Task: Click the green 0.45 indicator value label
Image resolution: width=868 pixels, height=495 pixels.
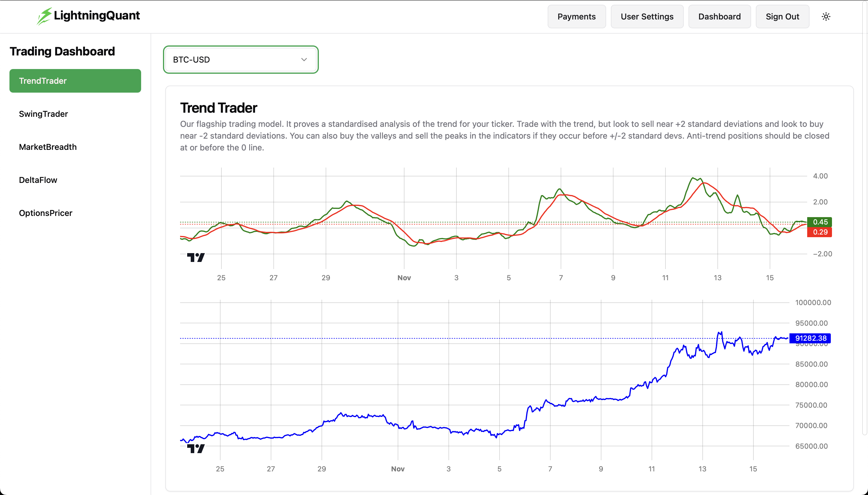Action: [819, 222]
